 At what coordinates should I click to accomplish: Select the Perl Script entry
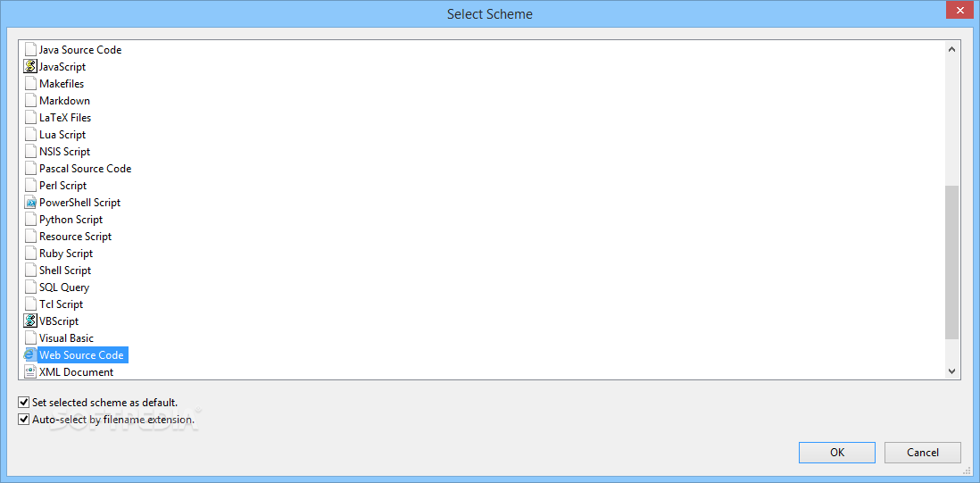pos(62,185)
